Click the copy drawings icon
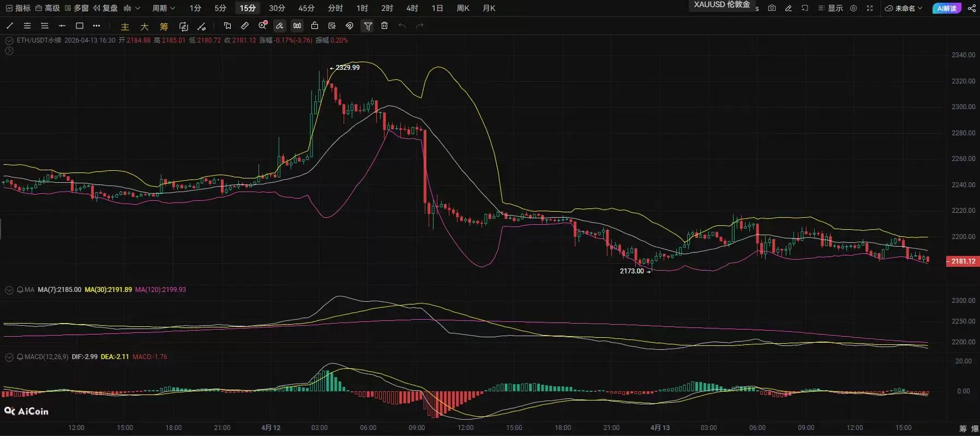Image resolution: width=980 pixels, height=436 pixels. (x=227, y=26)
